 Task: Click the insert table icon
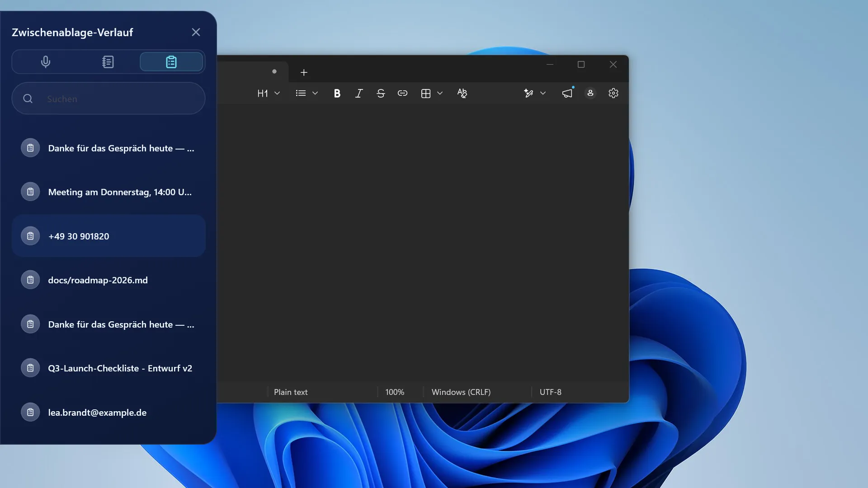coord(426,93)
